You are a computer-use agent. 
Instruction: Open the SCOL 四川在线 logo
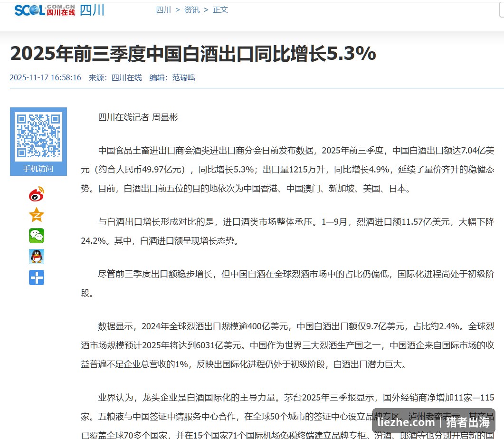(45, 10)
